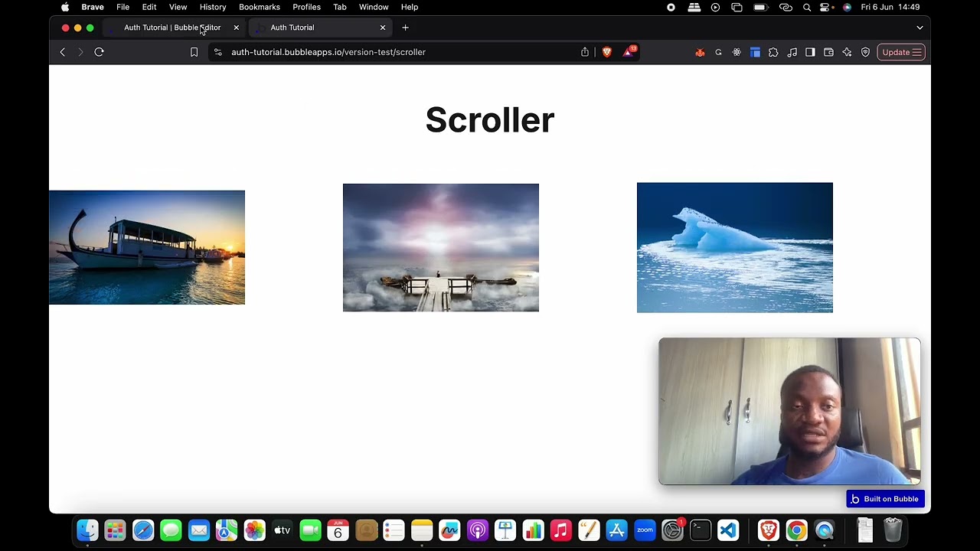
Task: Open Brave VPN shield icon
Action: [865, 52]
